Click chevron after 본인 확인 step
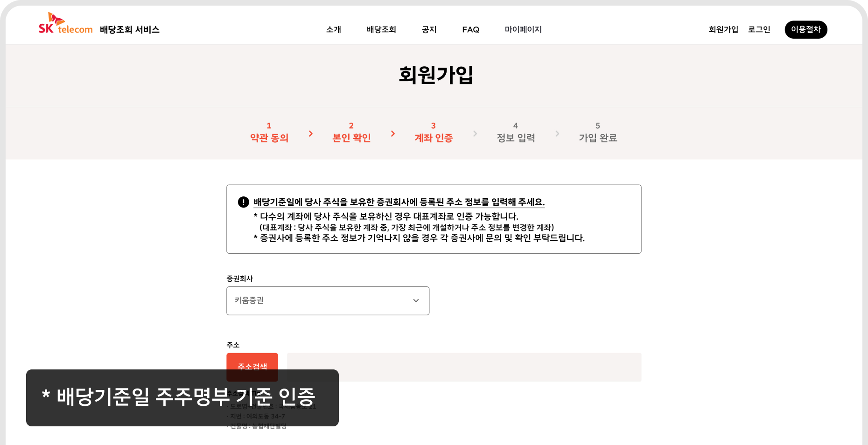The width and height of the screenshot is (868, 445). 393,133
